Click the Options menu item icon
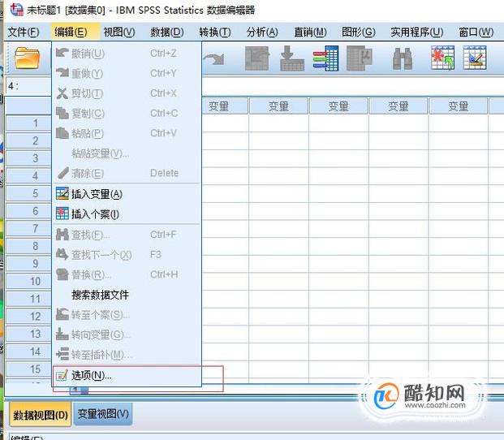The width and height of the screenshot is (504, 440). (62, 375)
